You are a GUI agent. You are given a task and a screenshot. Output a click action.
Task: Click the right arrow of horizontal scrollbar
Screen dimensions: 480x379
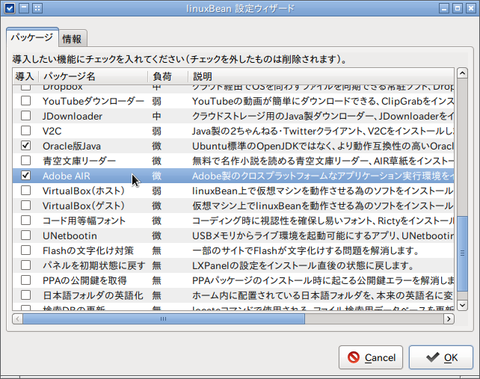449,319
